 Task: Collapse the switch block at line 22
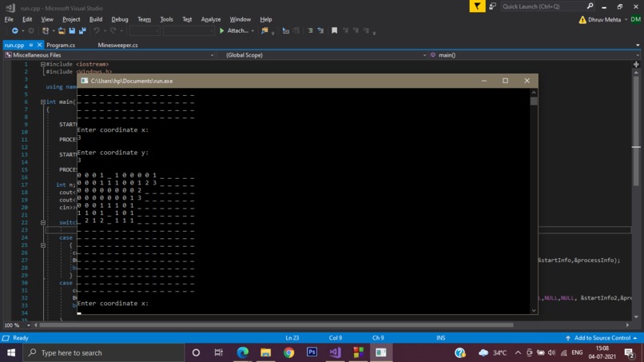click(42, 223)
